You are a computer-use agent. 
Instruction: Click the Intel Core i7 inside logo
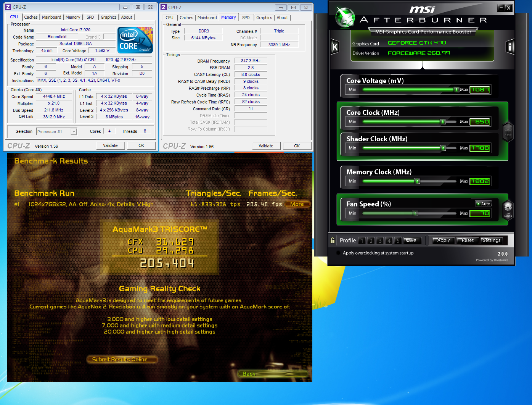click(135, 40)
